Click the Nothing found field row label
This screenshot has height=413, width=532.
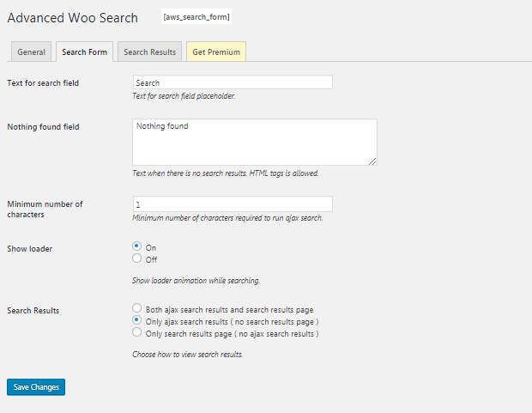pos(43,127)
